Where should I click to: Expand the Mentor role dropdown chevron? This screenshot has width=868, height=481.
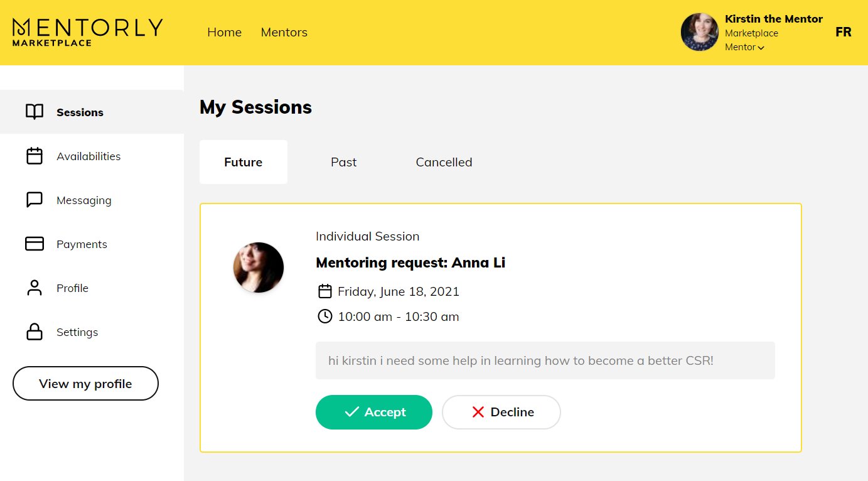[x=761, y=48]
